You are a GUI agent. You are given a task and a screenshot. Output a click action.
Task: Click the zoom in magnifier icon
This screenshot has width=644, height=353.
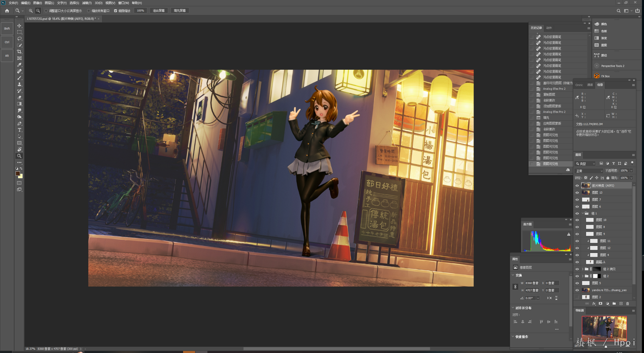coord(31,11)
